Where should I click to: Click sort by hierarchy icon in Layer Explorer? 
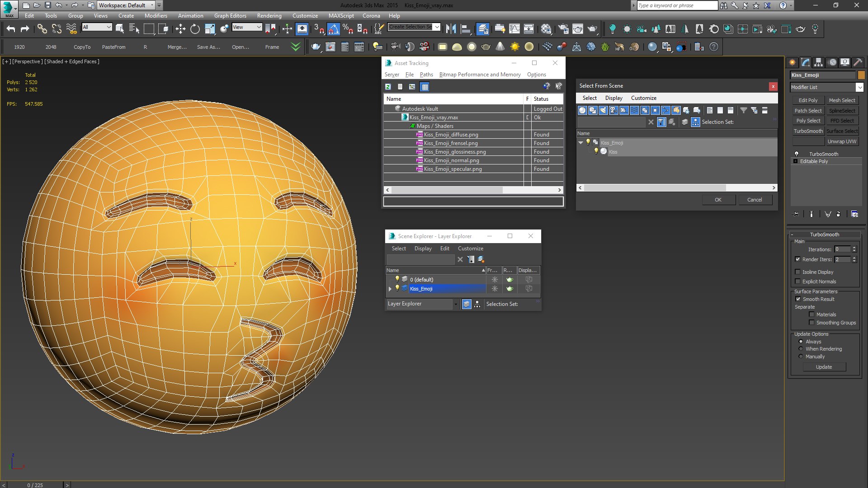pyautogui.click(x=477, y=304)
